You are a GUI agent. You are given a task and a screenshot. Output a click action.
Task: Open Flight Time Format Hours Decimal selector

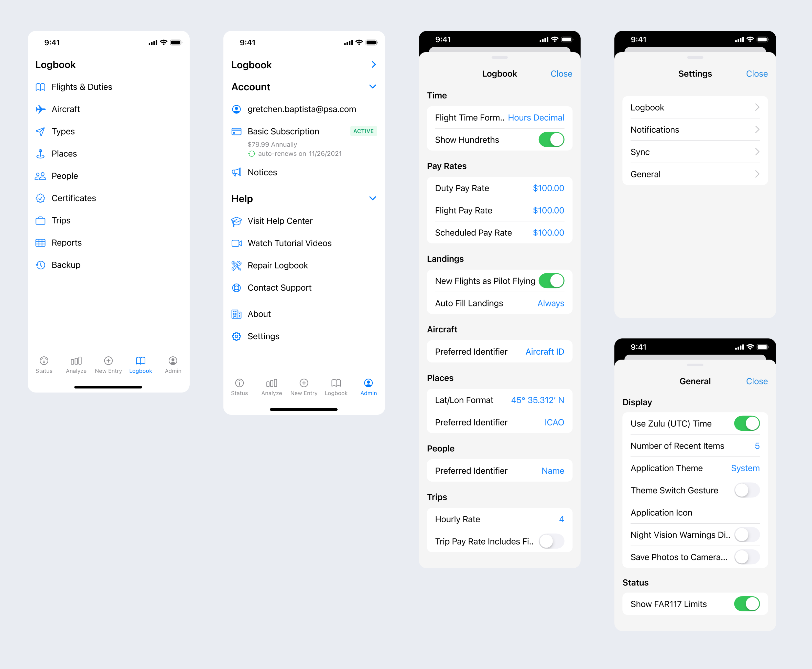click(535, 118)
